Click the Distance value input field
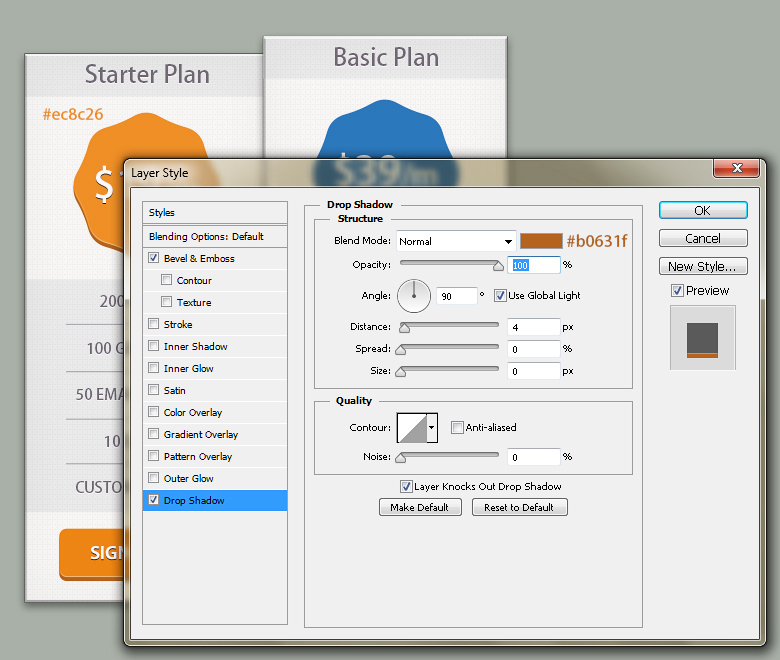 pyautogui.click(x=533, y=326)
